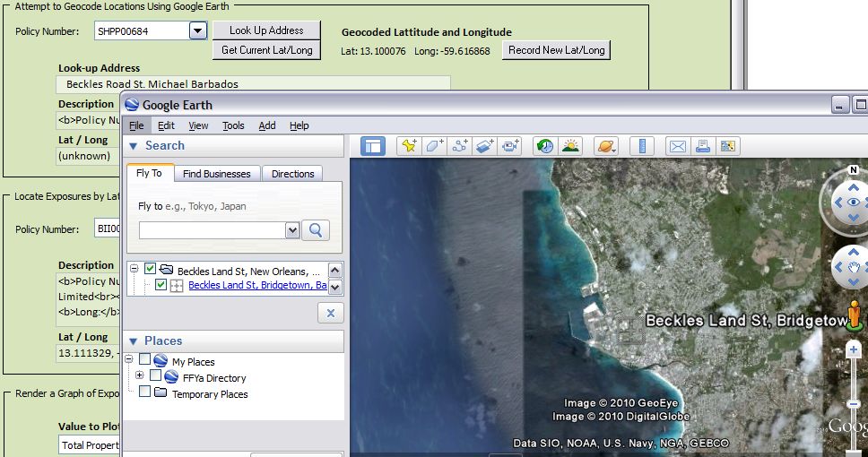Screen dimensions: 868x457
Task: Toggle the Google Earth sidebar icon
Action: pos(372,146)
